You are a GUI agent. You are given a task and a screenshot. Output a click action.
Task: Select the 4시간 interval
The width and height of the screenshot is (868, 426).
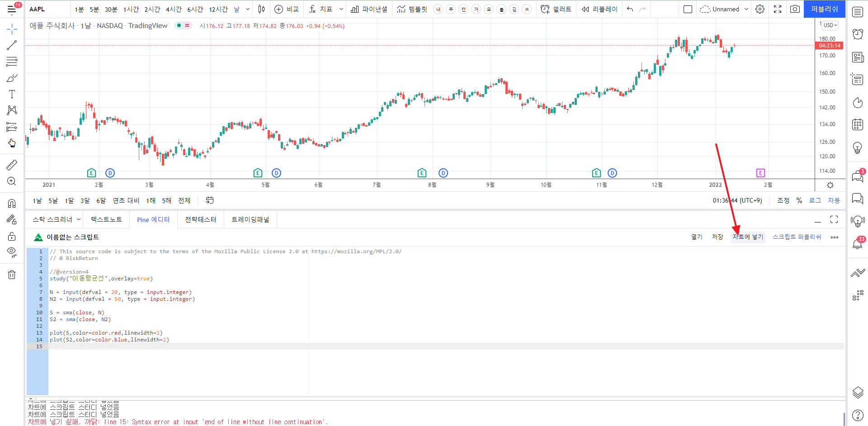pyautogui.click(x=174, y=9)
